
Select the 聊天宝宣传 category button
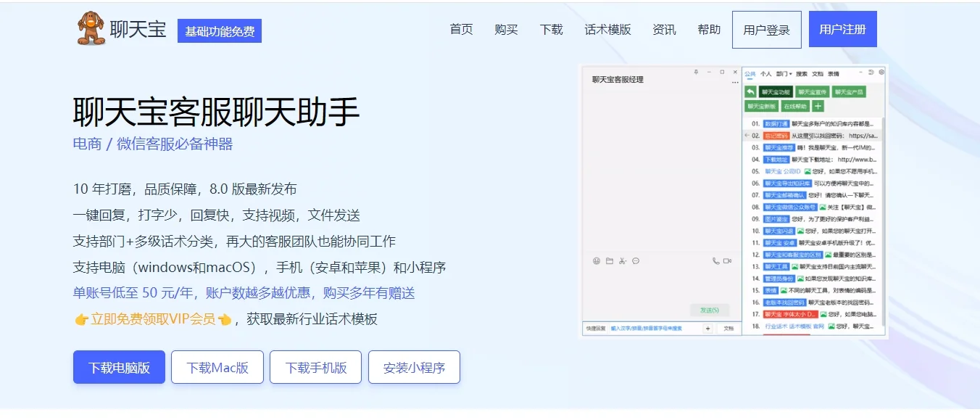tap(812, 92)
